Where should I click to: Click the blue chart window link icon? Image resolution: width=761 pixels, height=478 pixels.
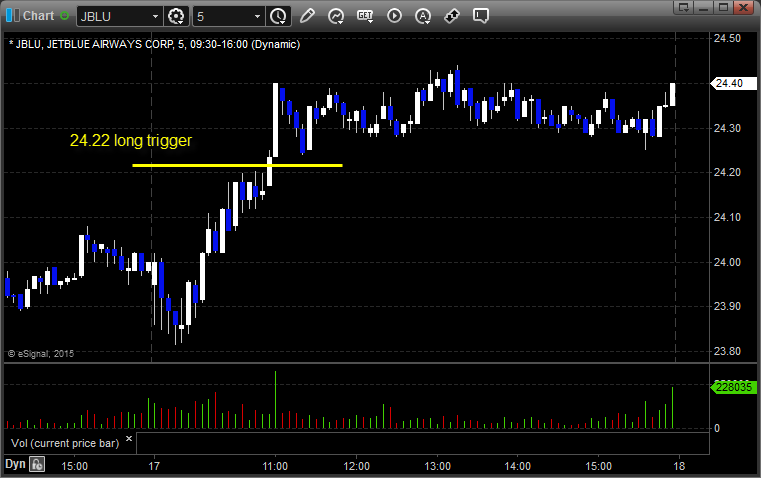[13, 16]
